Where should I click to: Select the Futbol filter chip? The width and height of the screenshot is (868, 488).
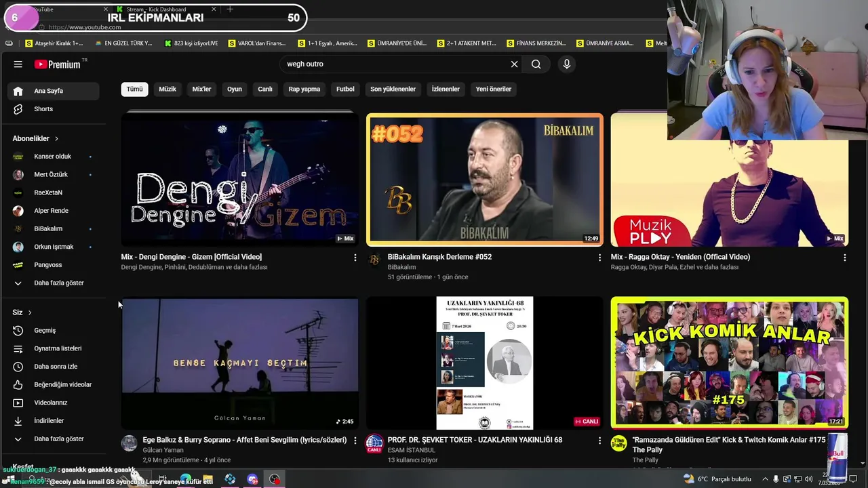[x=345, y=89]
